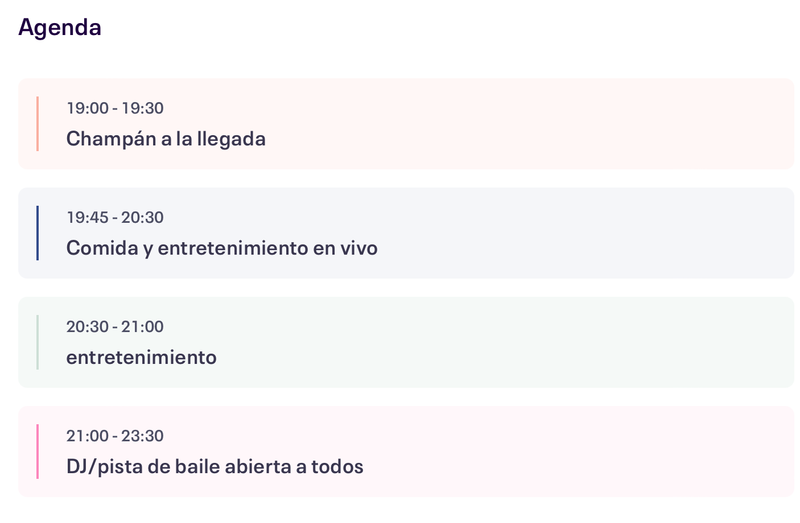Open the entretenimiento item at 20:30

click(x=141, y=357)
